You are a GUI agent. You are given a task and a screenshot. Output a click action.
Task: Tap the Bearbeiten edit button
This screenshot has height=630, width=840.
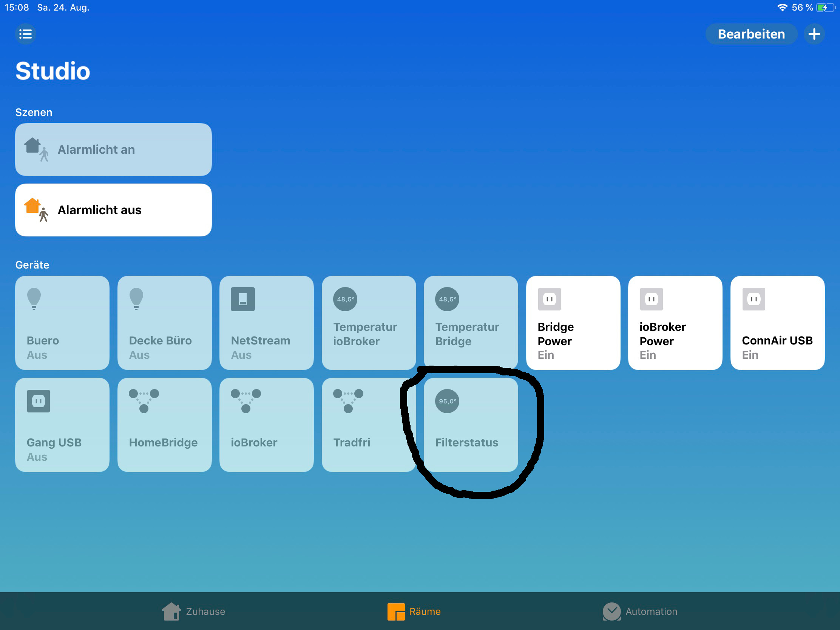[x=751, y=34]
